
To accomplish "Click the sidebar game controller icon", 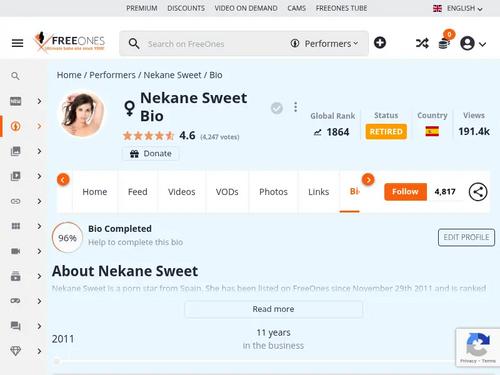I will coord(15,301).
